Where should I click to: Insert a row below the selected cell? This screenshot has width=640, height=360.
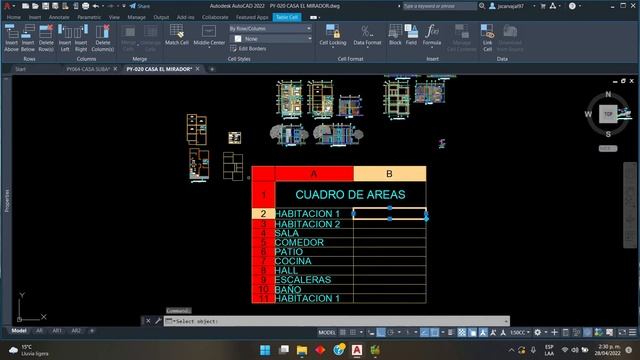click(28, 38)
